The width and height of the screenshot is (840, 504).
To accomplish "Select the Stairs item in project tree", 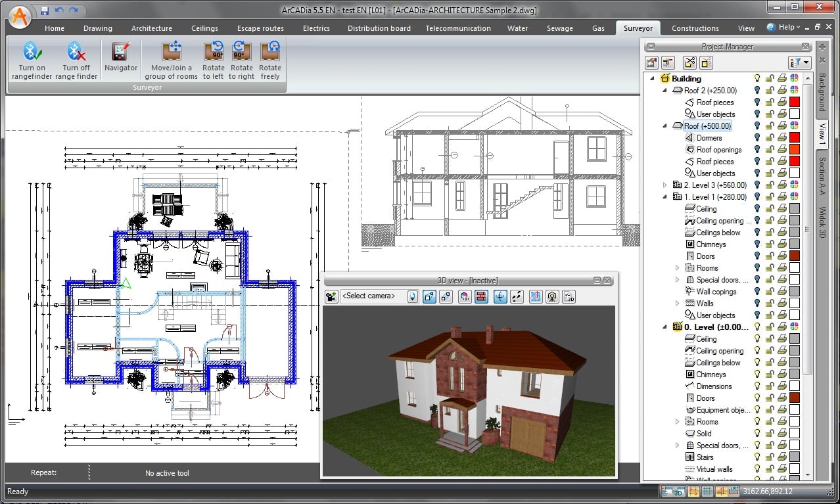I will tap(705, 457).
